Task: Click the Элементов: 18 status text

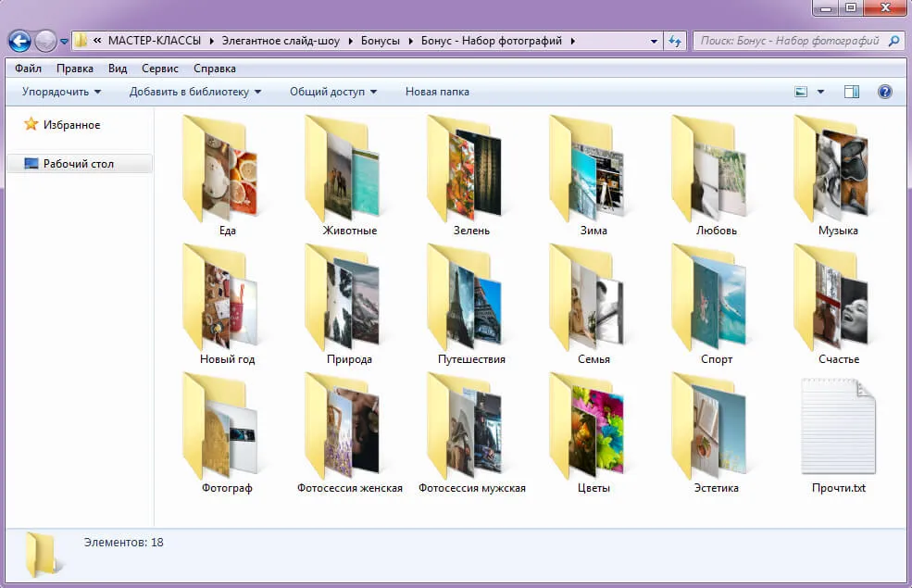Action: [124, 543]
